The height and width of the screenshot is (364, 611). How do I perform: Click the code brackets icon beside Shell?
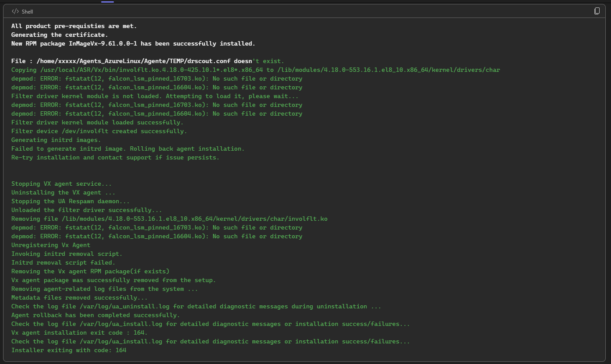point(15,11)
